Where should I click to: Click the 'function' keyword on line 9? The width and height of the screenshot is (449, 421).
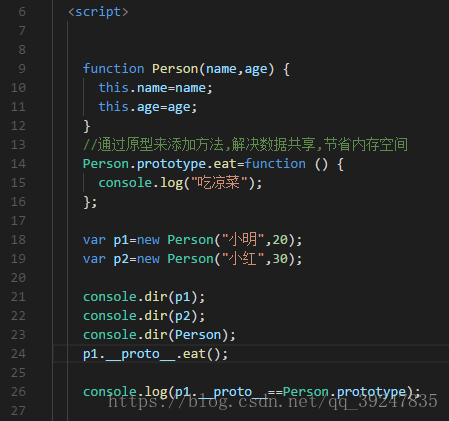113,69
